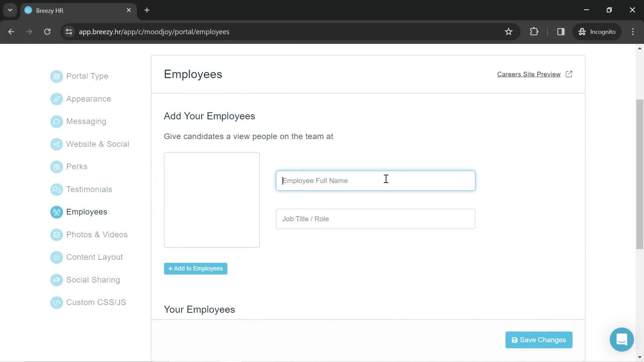Click the Photos & Videos icon
The height and width of the screenshot is (362, 644).
point(56,234)
